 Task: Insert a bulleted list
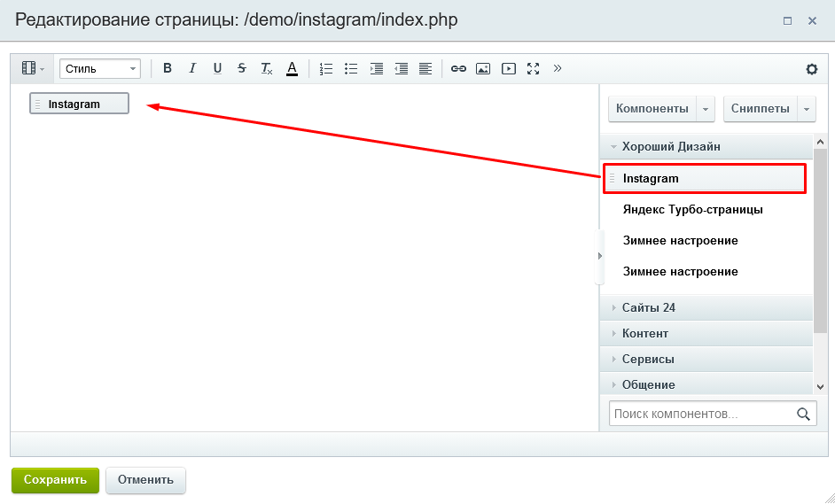coord(351,68)
